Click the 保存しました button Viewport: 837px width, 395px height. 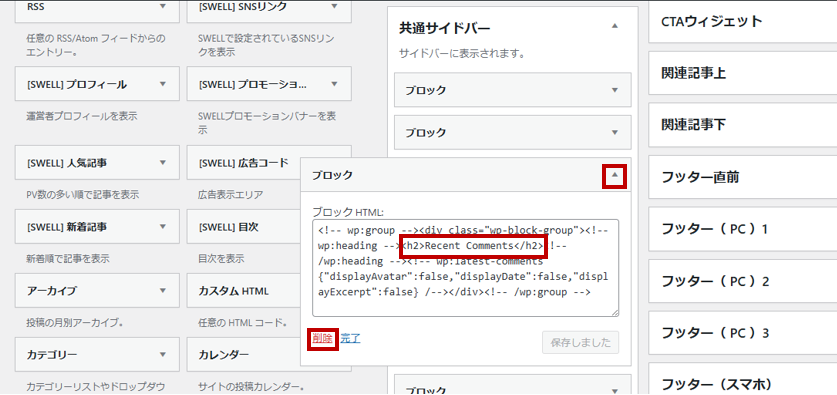coord(580,343)
